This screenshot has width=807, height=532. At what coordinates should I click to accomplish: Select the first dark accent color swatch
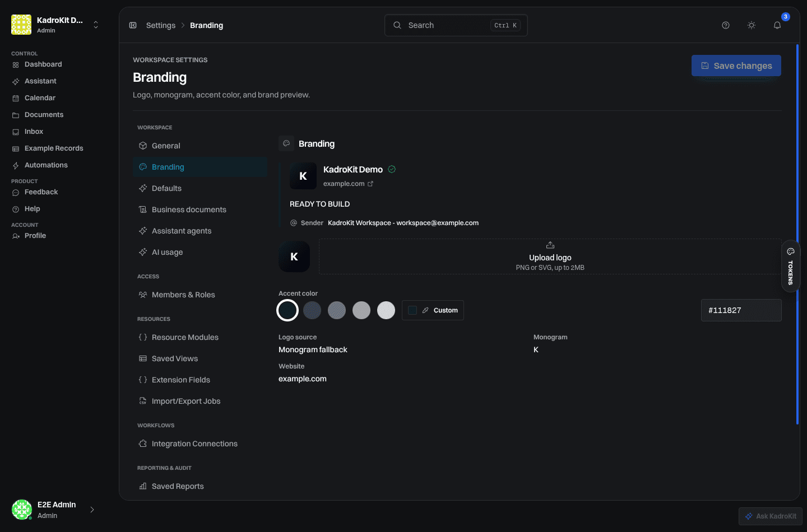(x=287, y=310)
